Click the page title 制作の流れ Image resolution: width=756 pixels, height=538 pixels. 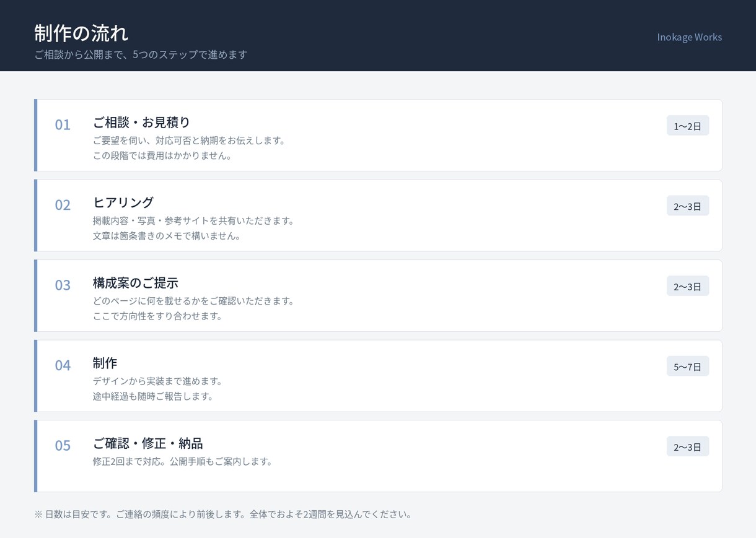[81, 33]
